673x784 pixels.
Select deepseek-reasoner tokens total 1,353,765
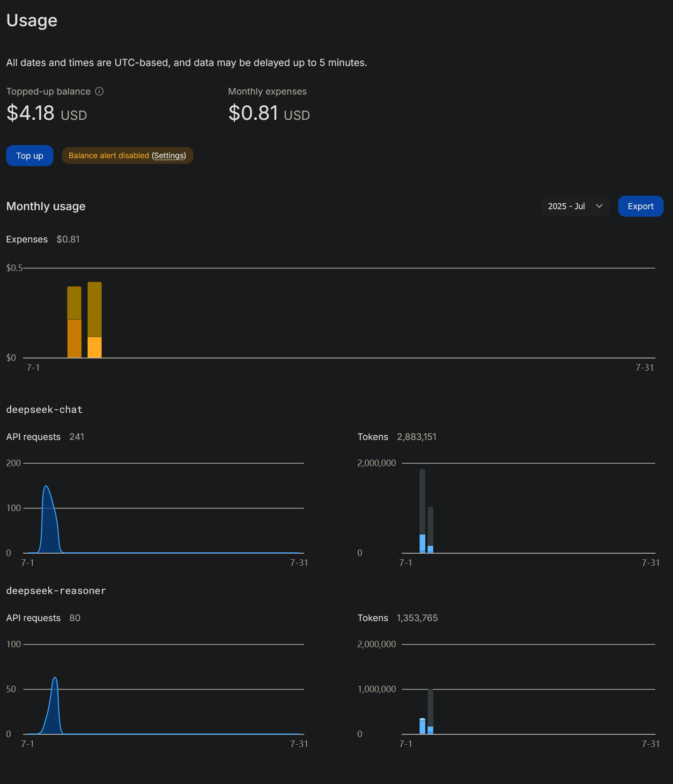[x=417, y=618]
